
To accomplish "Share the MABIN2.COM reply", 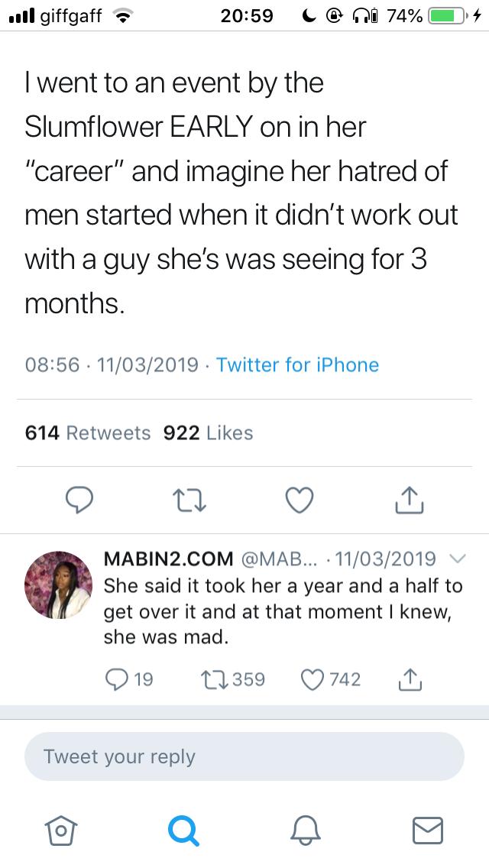I will [410, 679].
